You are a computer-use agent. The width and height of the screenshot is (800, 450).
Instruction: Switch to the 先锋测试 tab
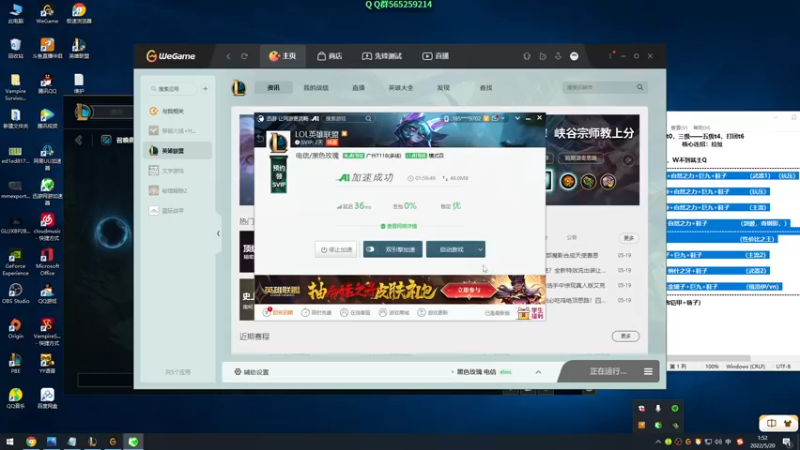pos(382,56)
